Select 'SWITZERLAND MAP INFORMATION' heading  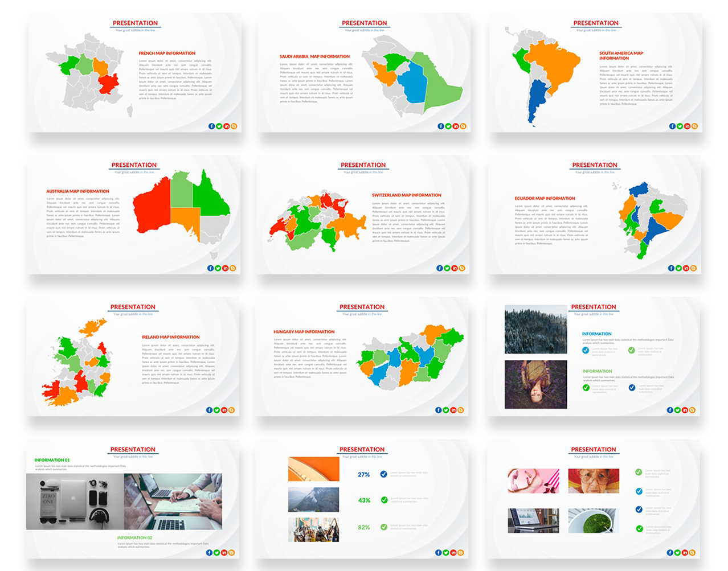click(407, 195)
